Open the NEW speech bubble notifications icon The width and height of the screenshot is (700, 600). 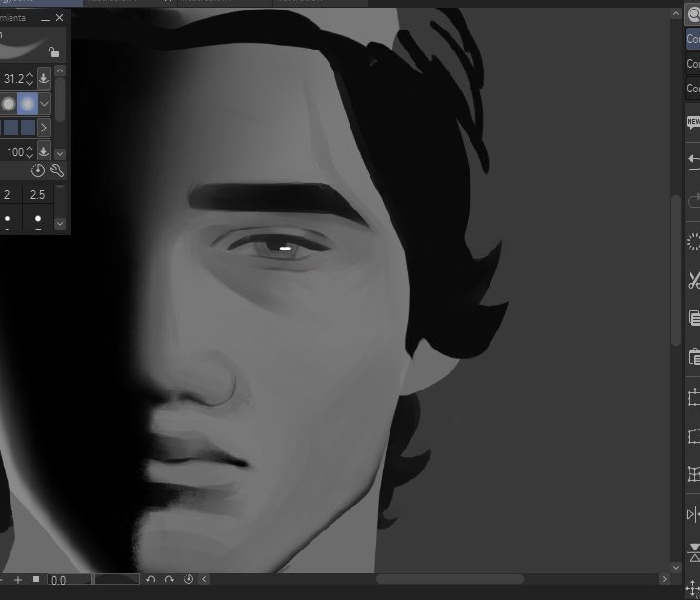click(693, 122)
